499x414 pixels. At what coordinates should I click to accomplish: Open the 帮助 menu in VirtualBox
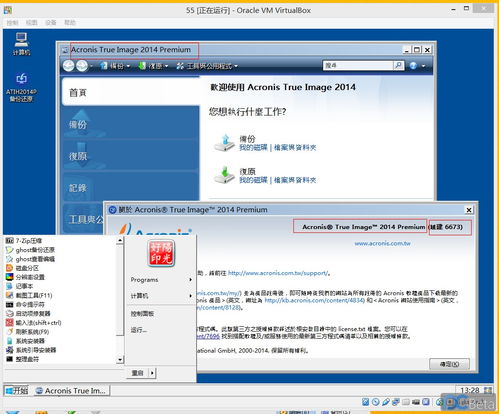click(x=70, y=22)
